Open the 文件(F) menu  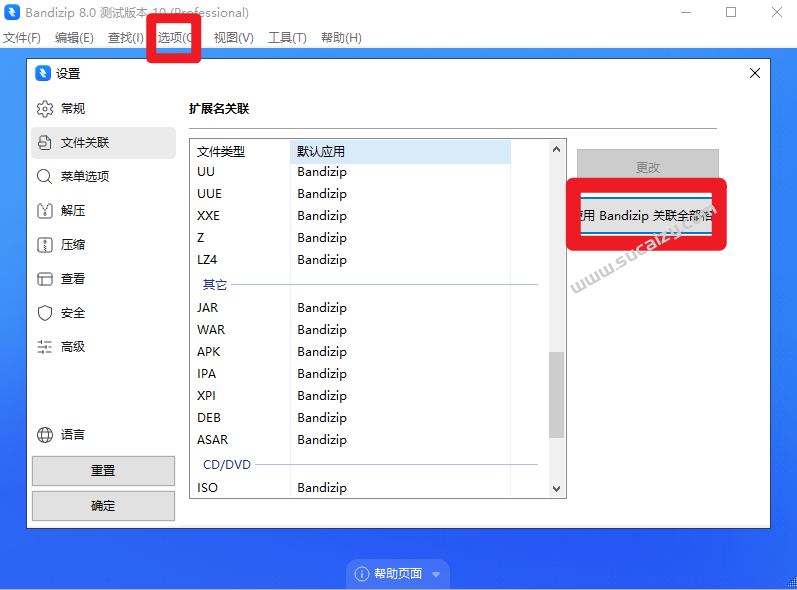coord(22,38)
